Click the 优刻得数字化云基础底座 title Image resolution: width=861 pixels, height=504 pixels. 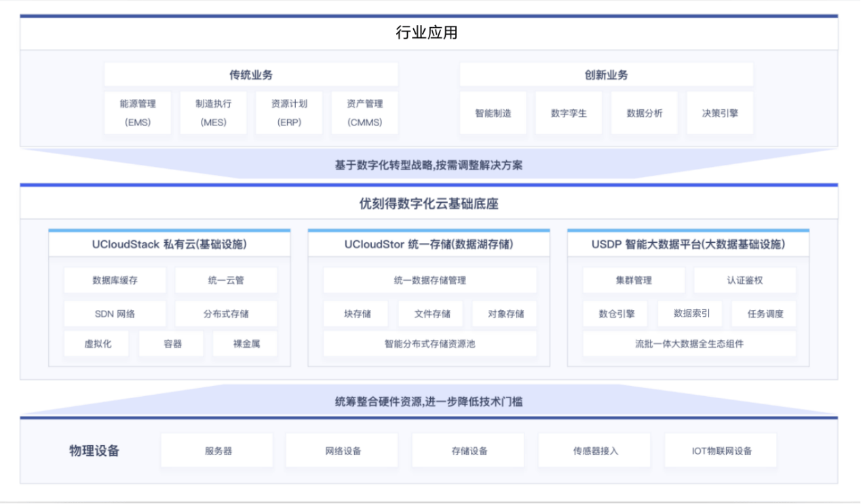(429, 203)
